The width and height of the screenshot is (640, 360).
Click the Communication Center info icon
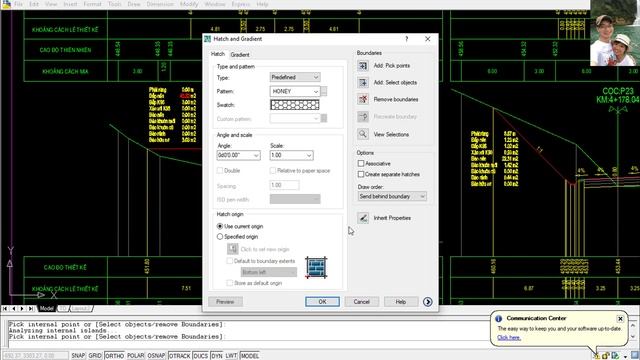(x=498, y=318)
